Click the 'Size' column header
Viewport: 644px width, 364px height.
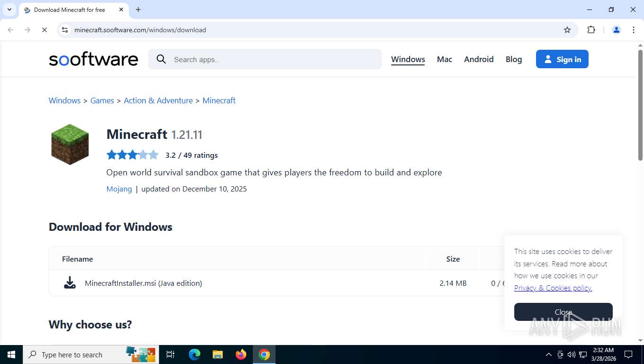(x=453, y=259)
